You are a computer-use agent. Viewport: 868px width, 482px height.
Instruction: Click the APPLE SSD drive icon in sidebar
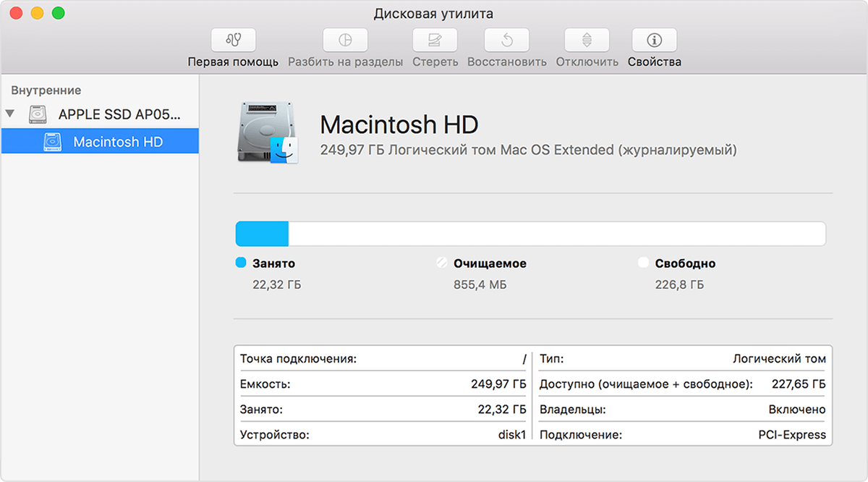pos(38,114)
